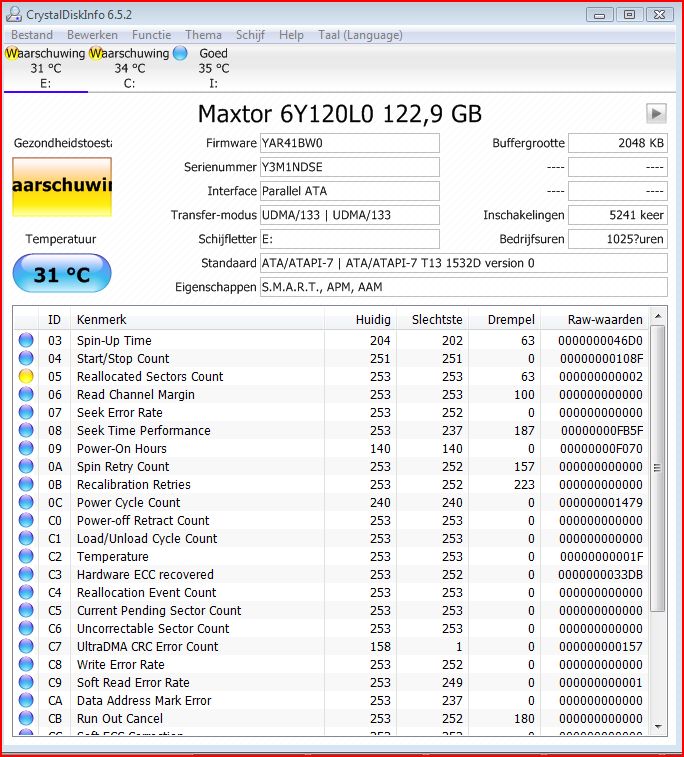Image resolution: width=684 pixels, height=757 pixels.
Task: Click the blue status icon for Read Channel Margin
Action: 26,394
